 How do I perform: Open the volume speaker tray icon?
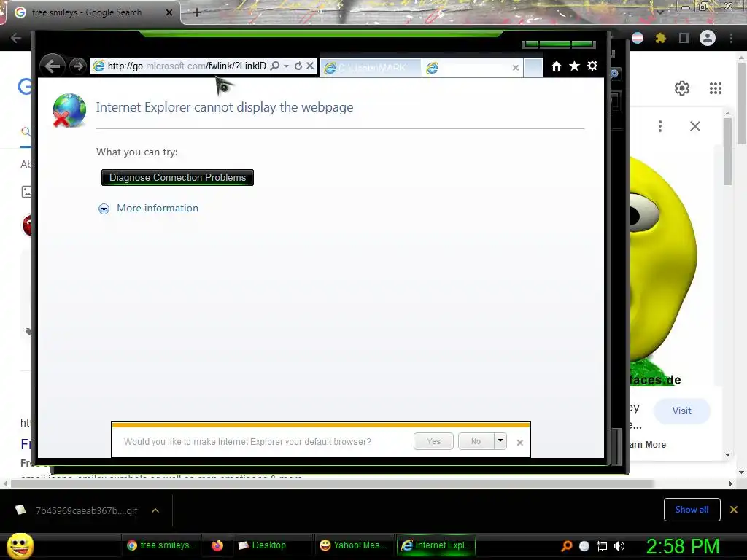click(619, 546)
